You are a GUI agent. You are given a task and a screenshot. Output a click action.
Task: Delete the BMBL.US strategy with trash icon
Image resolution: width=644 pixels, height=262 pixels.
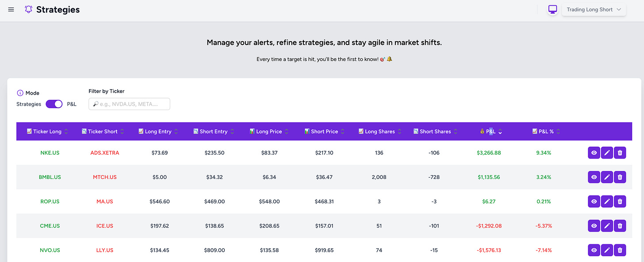pos(620,177)
